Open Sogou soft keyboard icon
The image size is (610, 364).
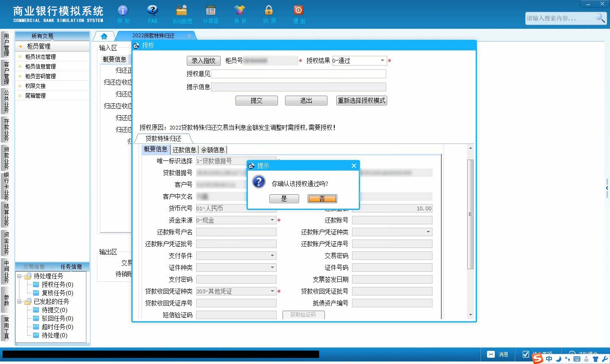(x=577, y=359)
